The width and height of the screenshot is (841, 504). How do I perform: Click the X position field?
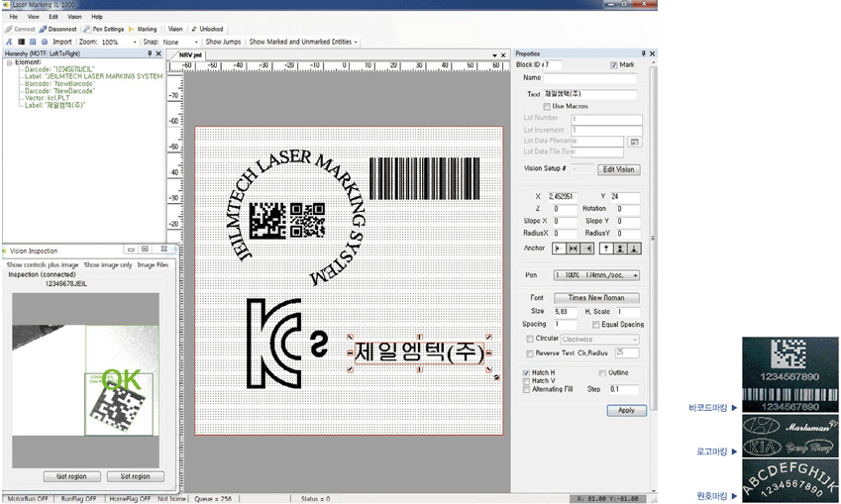562,197
